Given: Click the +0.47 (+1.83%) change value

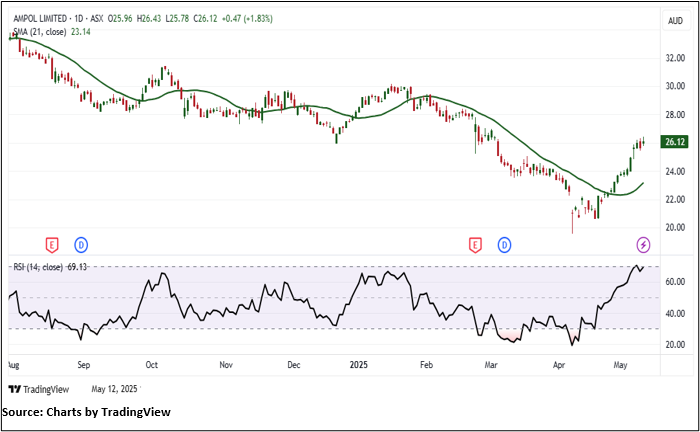Looking at the screenshot, I should pyautogui.click(x=247, y=19).
